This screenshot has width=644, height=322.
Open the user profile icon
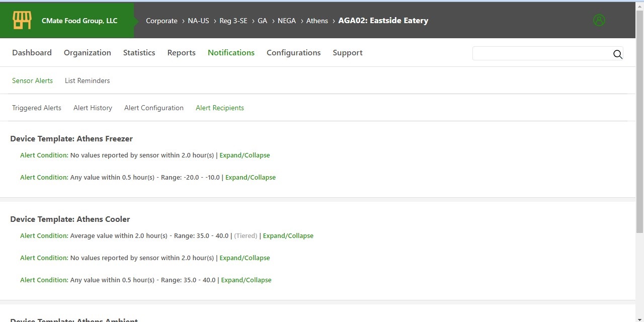(x=599, y=20)
